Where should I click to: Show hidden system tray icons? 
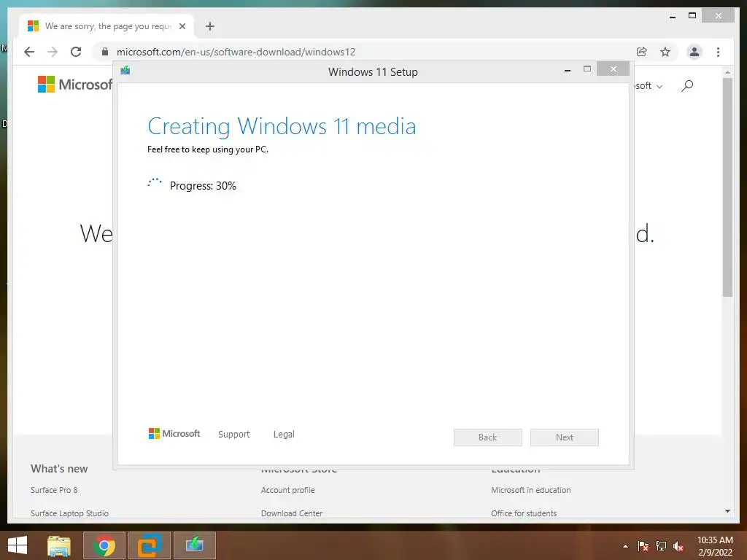point(625,546)
